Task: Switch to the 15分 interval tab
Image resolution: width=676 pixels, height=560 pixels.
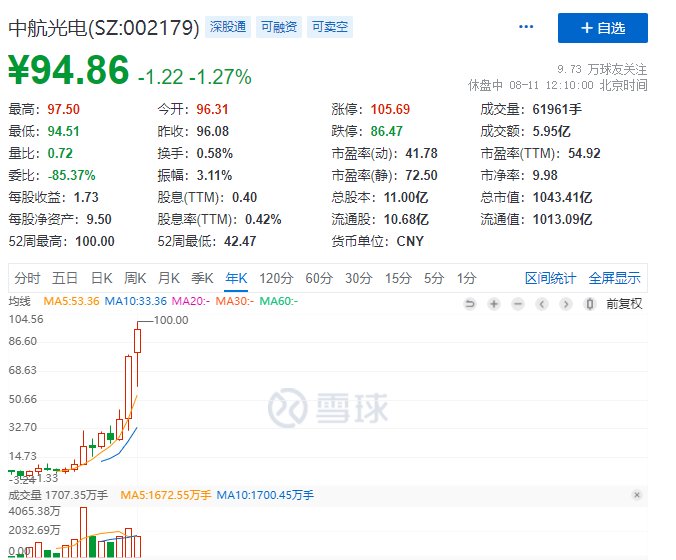Action: click(x=398, y=278)
